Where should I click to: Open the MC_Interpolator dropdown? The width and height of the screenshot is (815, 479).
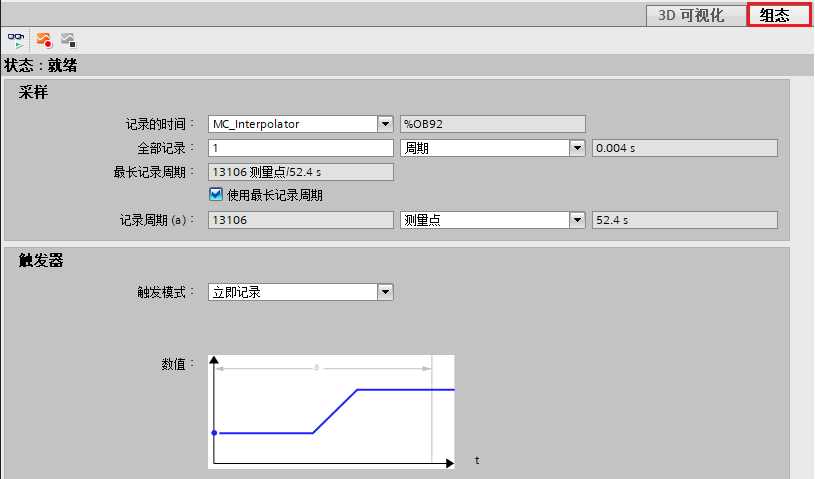pyautogui.click(x=385, y=124)
